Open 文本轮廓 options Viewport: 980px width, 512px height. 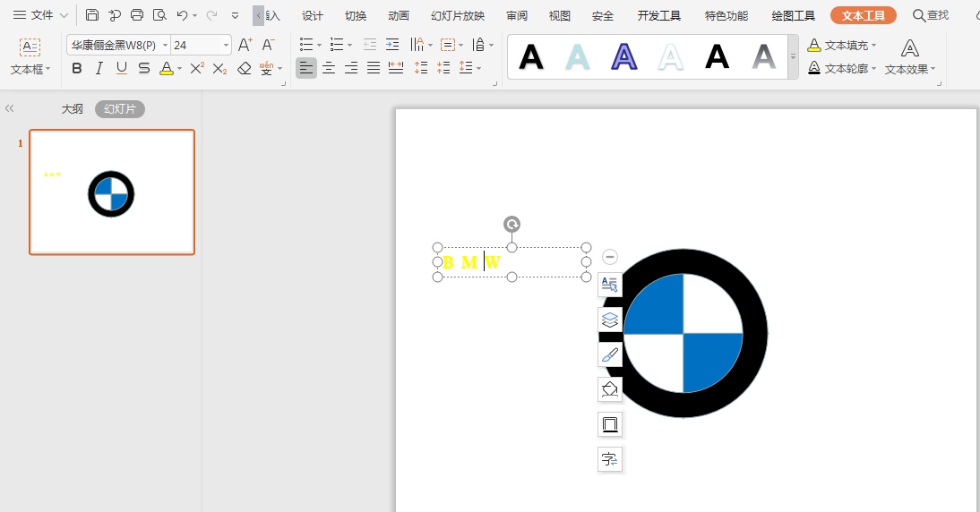coord(841,68)
